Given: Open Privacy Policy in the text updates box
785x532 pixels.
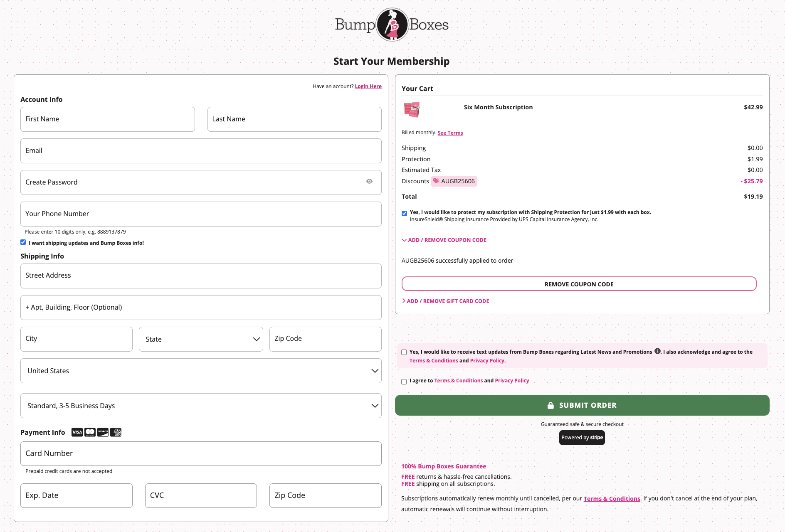Looking at the screenshot, I should (487, 361).
